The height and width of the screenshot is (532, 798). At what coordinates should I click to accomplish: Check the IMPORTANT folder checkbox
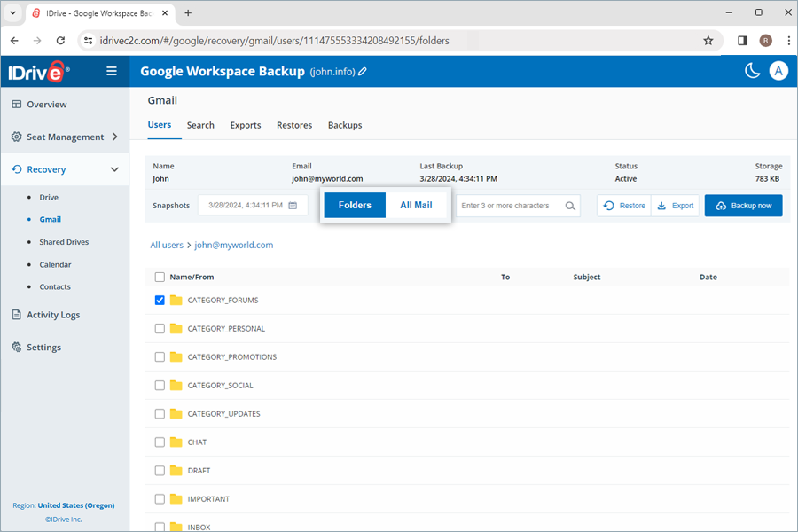[x=160, y=499]
